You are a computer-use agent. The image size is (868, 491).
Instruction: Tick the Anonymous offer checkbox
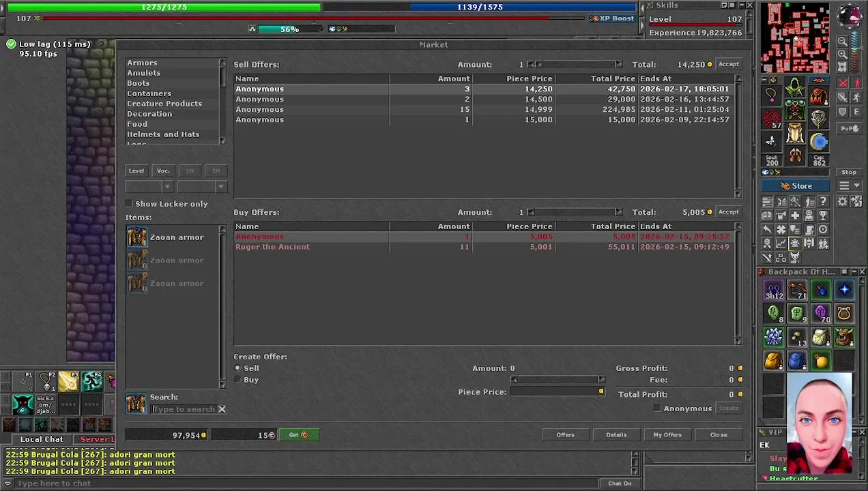[657, 408]
